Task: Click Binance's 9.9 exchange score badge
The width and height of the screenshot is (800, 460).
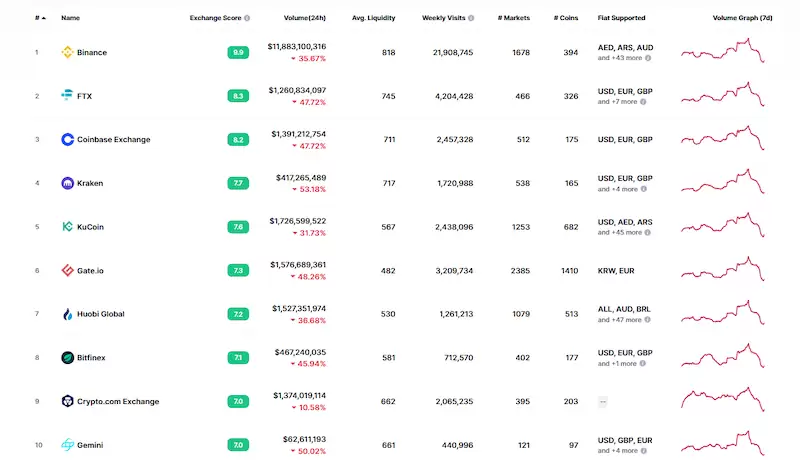Action: click(x=237, y=52)
